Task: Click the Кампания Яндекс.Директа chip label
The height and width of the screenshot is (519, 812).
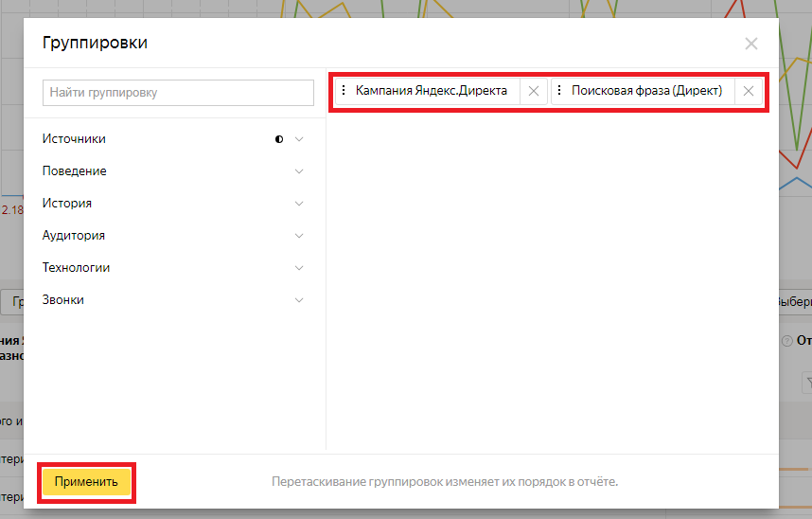Action: [432, 91]
